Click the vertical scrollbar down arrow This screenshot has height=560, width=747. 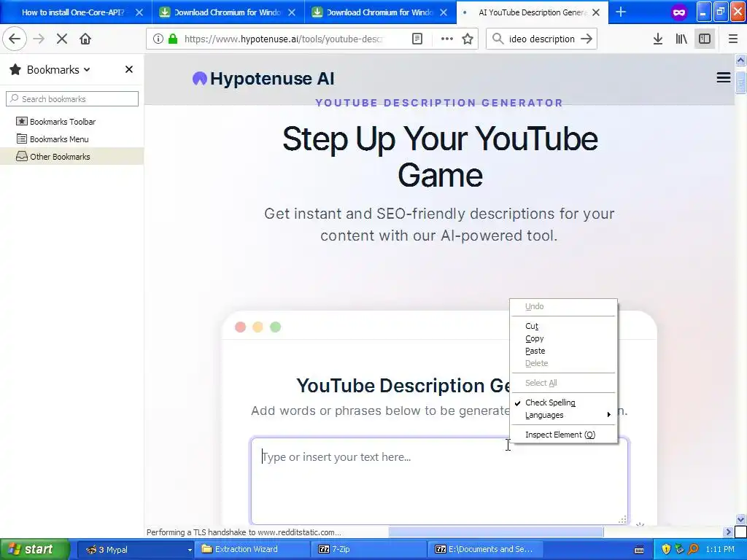pos(740,519)
